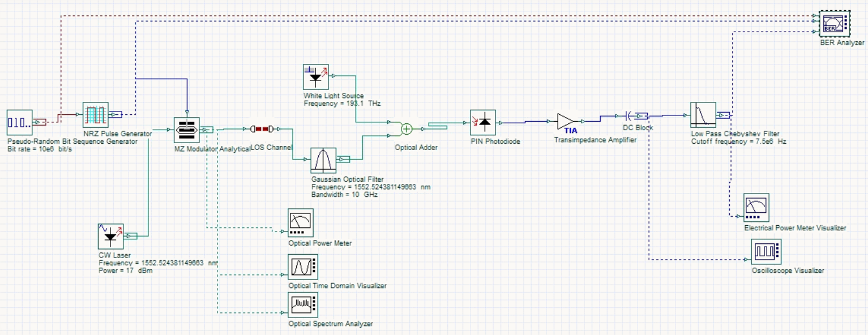
Task: Click the Transimpedance Amplifier TIA icon
Action: (566, 122)
